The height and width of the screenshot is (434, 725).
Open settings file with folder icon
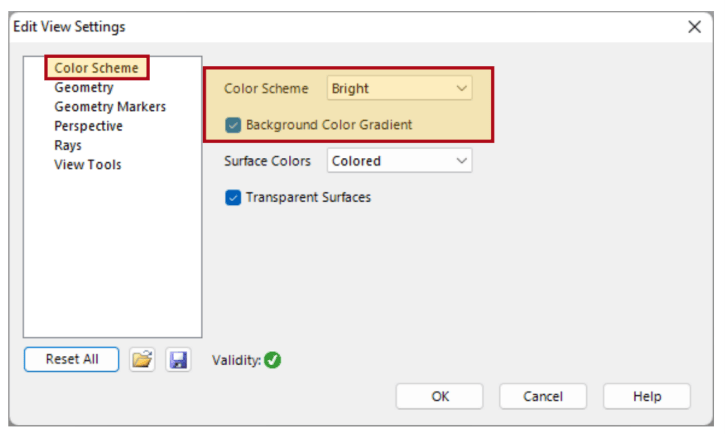[142, 360]
